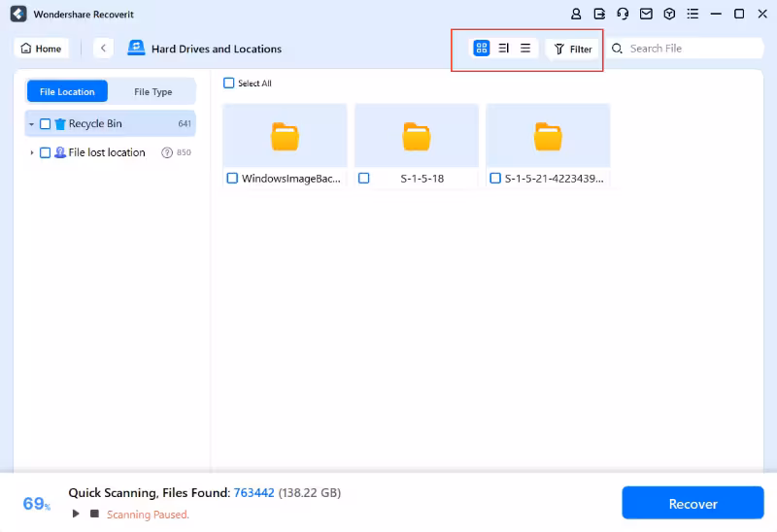The image size is (777, 532).
Task: Click the sign-in export icon in title bar
Action: tap(599, 14)
